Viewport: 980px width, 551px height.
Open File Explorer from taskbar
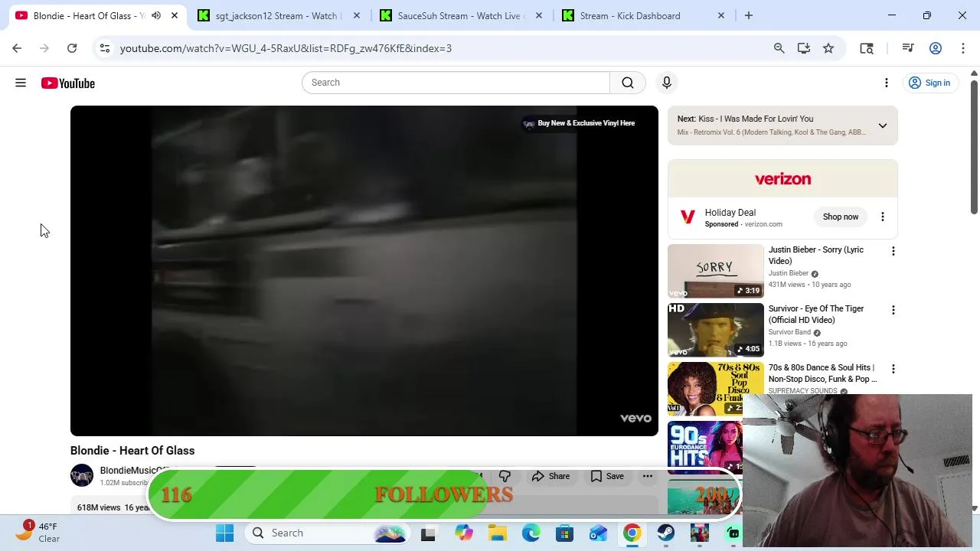pos(498,533)
